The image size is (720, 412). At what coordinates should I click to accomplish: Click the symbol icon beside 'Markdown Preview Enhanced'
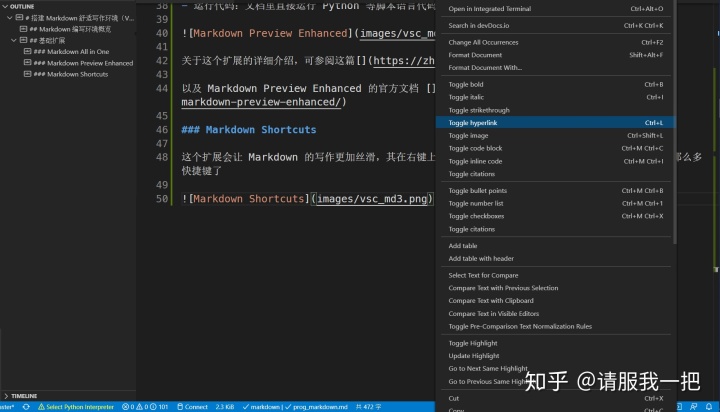[x=28, y=62]
